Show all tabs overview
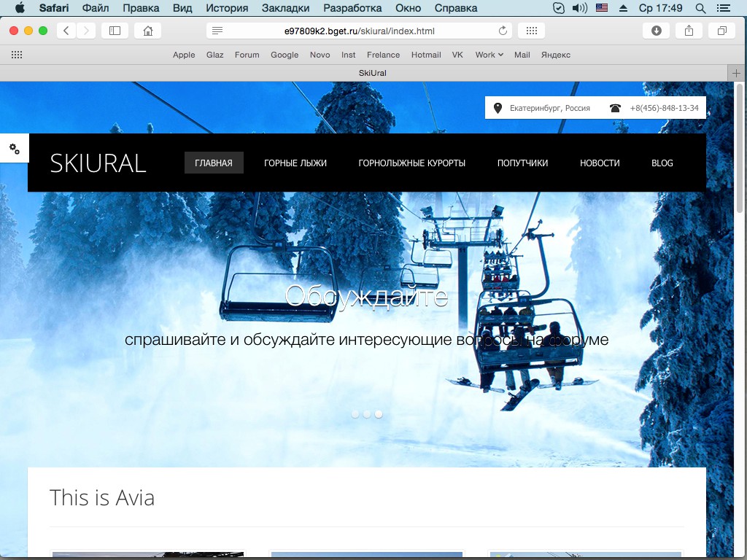This screenshot has width=747, height=560. point(721,31)
